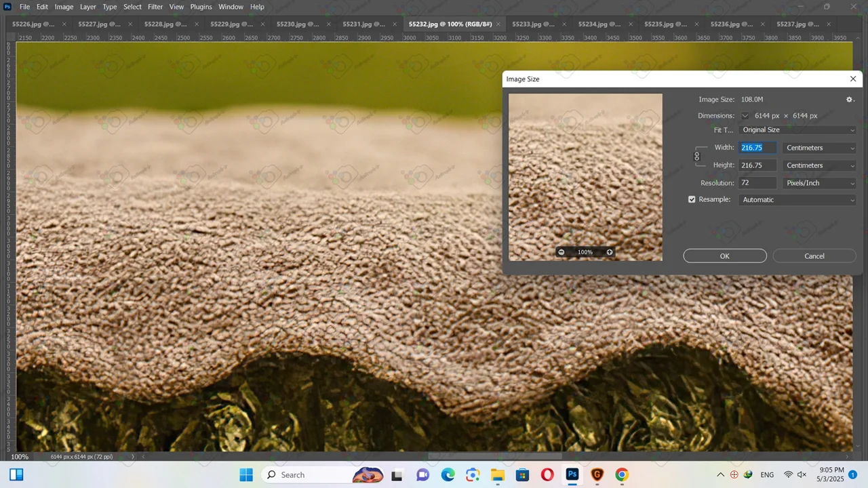Viewport: 868px width, 488px height.
Task: Open File Explorer from the taskbar
Action: (x=498, y=474)
